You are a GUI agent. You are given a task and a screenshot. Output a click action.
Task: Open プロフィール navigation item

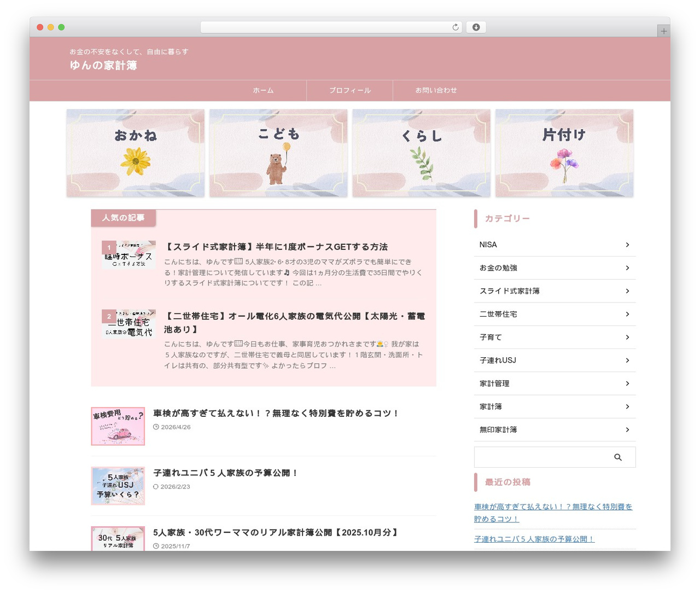pos(350,91)
